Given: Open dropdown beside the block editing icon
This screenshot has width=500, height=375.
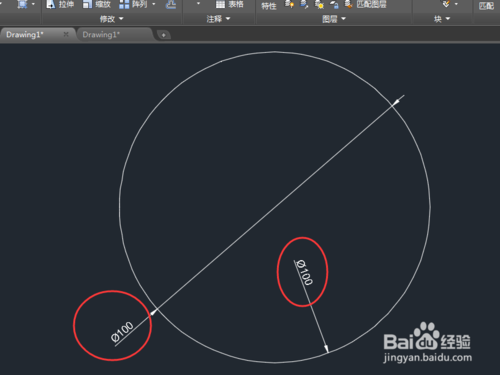Looking at the screenshot, I should coord(456,4).
